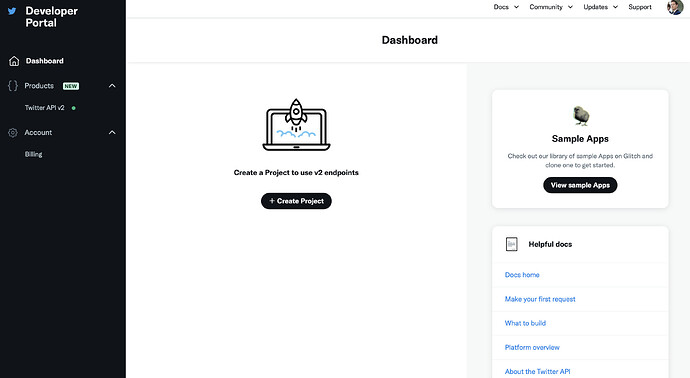Select Account in the sidebar
Viewport: 690px width, 378px height.
(x=38, y=132)
